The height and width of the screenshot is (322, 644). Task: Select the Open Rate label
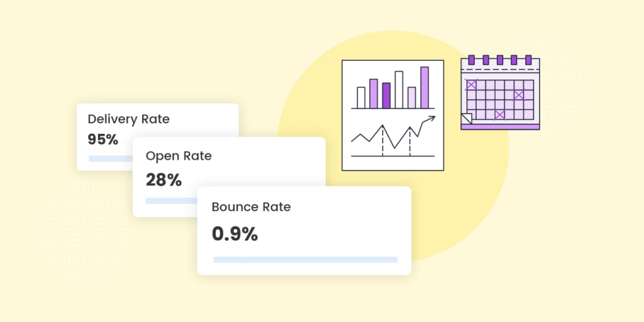pos(179,156)
